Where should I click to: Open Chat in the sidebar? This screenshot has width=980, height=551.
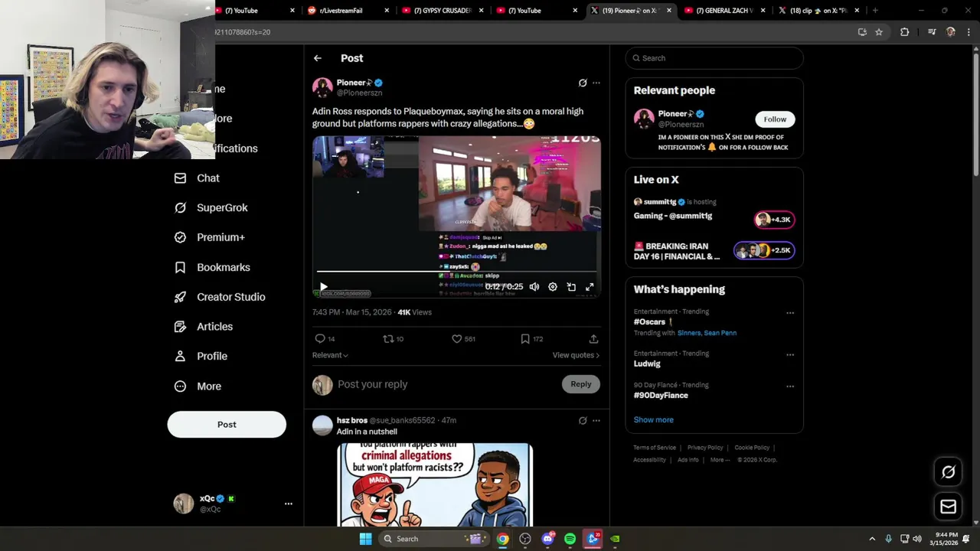click(x=197, y=178)
